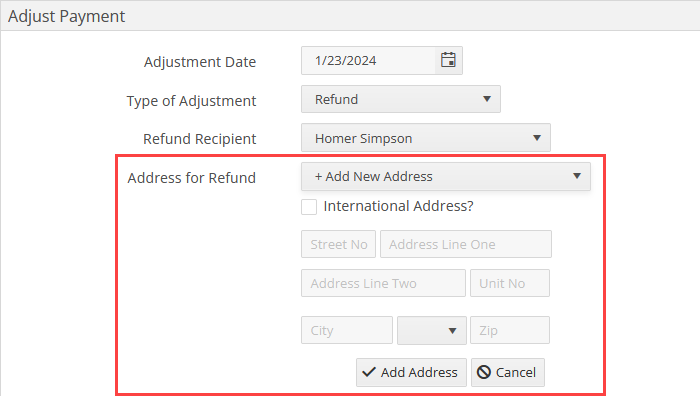Enable the International Address checkbox
Screen dimensions: 700x396
(309, 207)
